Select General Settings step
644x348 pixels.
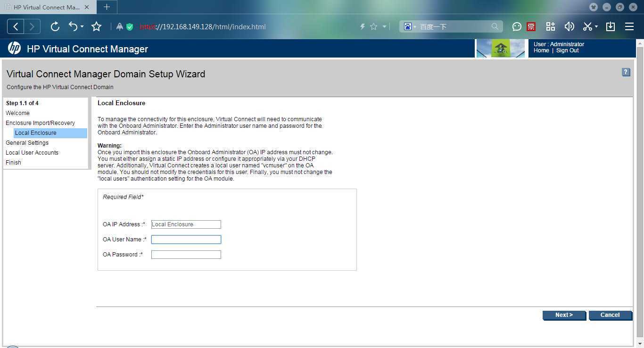27,143
